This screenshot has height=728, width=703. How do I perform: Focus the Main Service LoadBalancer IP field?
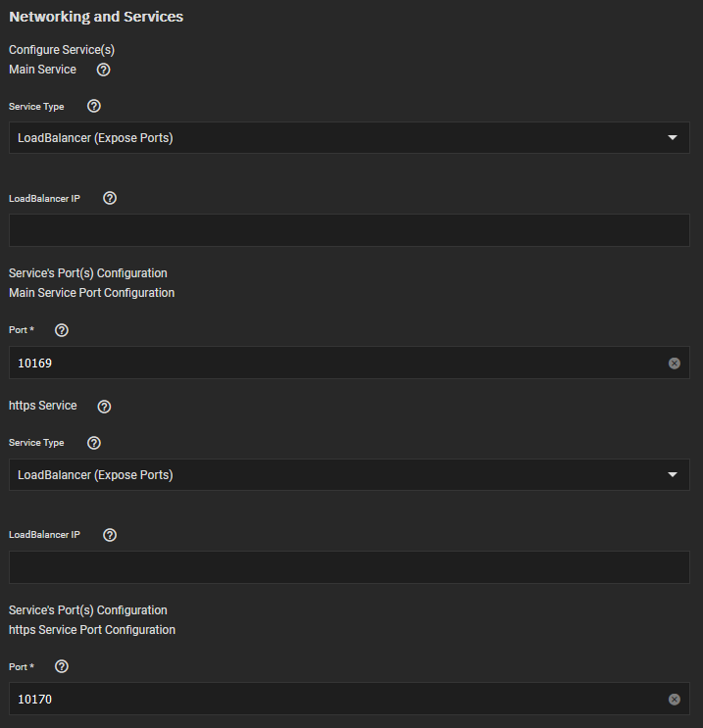pyautogui.click(x=349, y=230)
